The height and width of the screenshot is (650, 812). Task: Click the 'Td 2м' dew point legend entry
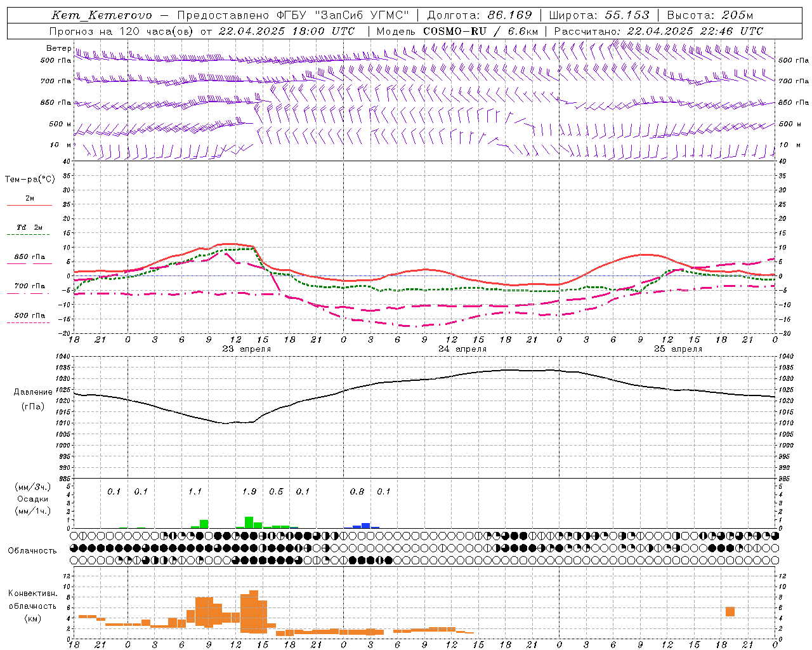pos(30,227)
